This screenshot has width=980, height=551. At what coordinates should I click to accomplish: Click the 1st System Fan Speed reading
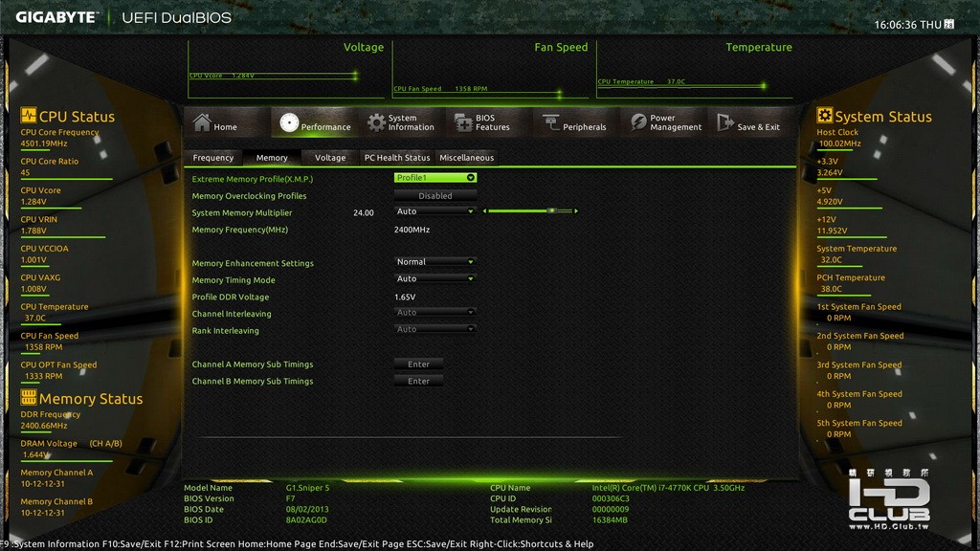(838, 318)
